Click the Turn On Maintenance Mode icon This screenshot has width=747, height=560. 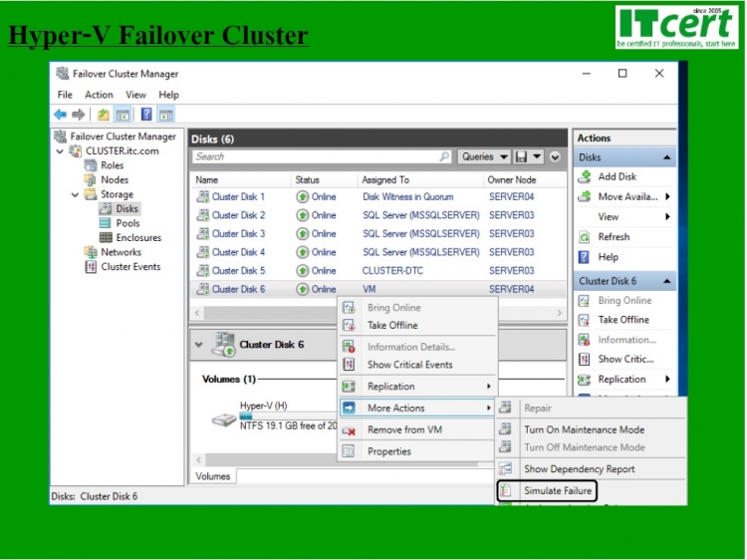505,429
